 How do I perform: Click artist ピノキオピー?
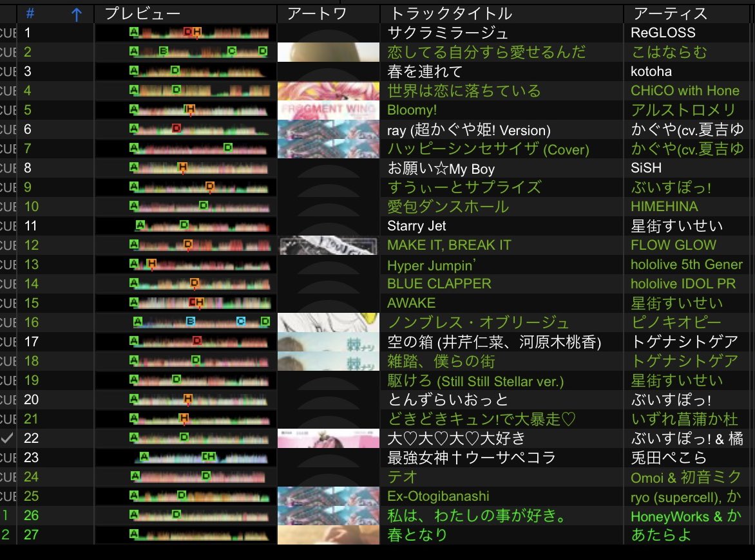676,322
